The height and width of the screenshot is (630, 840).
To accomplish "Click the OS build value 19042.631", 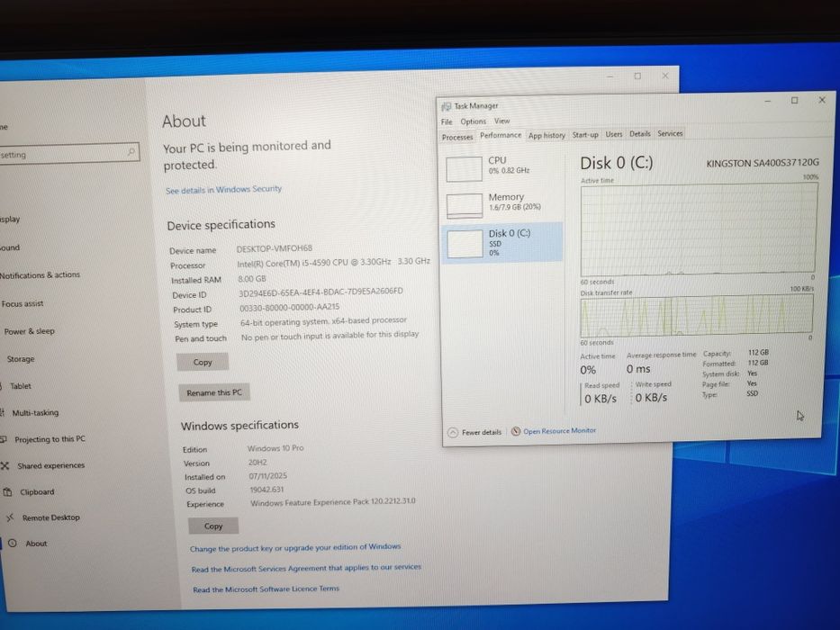I will 266,490.
